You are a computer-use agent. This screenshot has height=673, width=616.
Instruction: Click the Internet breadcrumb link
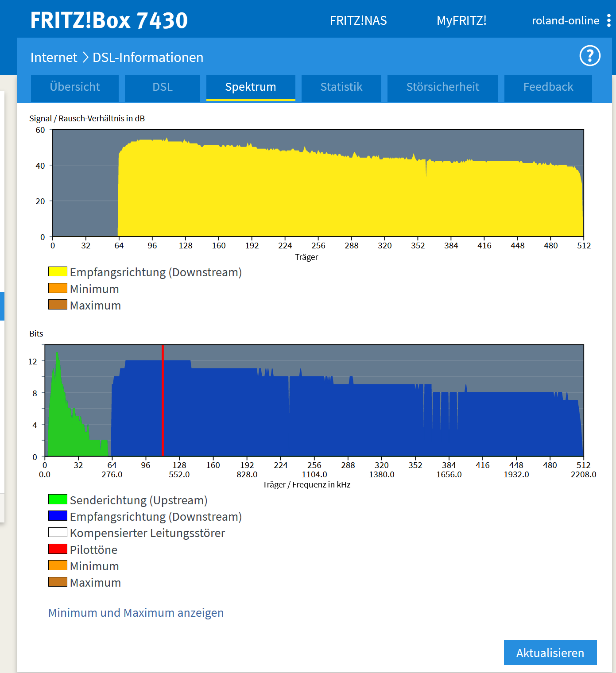pos(54,58)
